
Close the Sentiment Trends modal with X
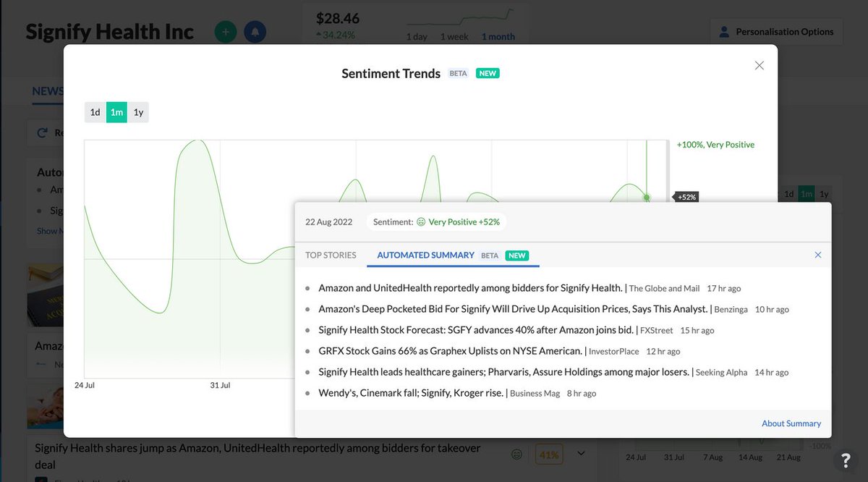(x=759, y=65)
